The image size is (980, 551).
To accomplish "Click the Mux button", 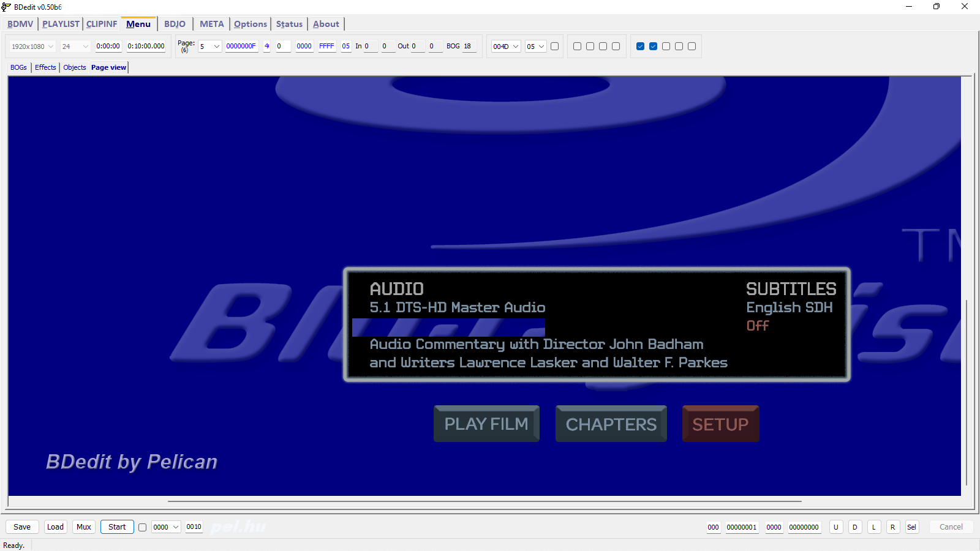I will pos(84,527).
